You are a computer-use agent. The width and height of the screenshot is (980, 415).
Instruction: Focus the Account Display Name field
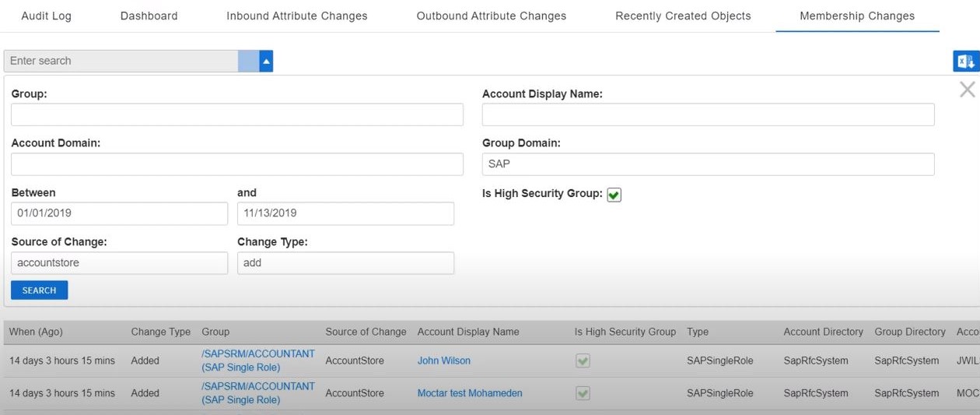point(708,114)
